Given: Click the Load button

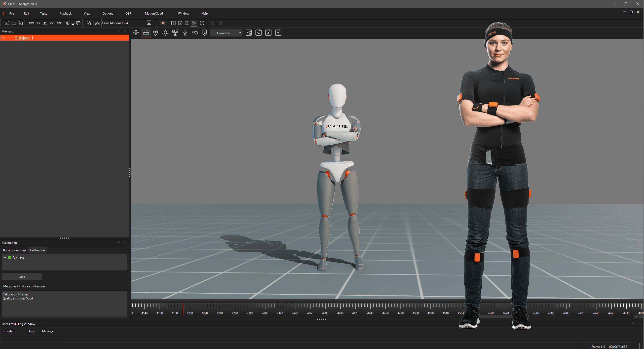Looking at the screenshot, I should [x=22, y=277].
